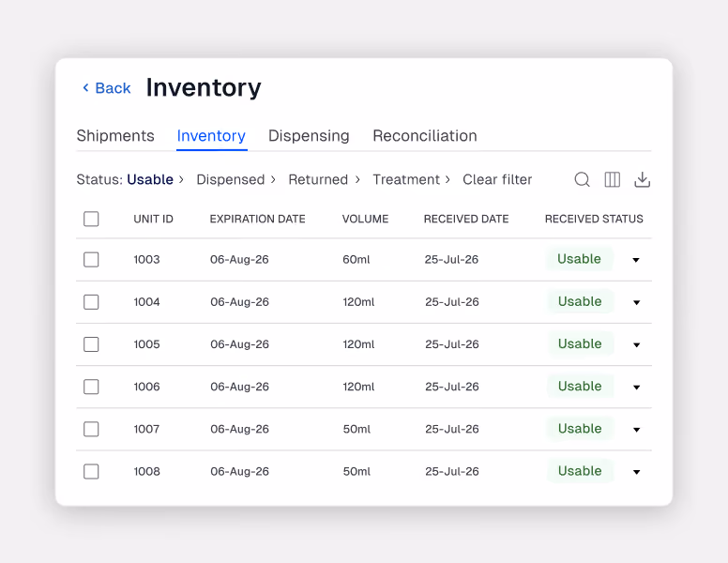Viewport: 728px width, 563px height.
Task: Click the EXPIRATION DATE column header
Action: point(257,219)
